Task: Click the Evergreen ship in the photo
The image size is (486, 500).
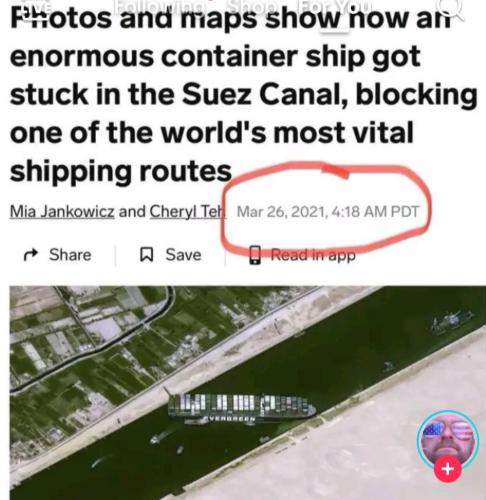Action: coord(242,408)
